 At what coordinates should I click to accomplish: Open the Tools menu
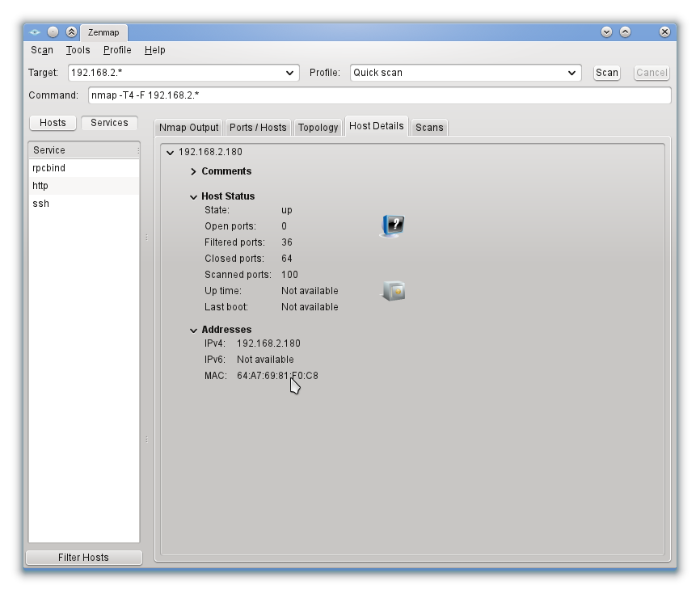pos(78,50)
